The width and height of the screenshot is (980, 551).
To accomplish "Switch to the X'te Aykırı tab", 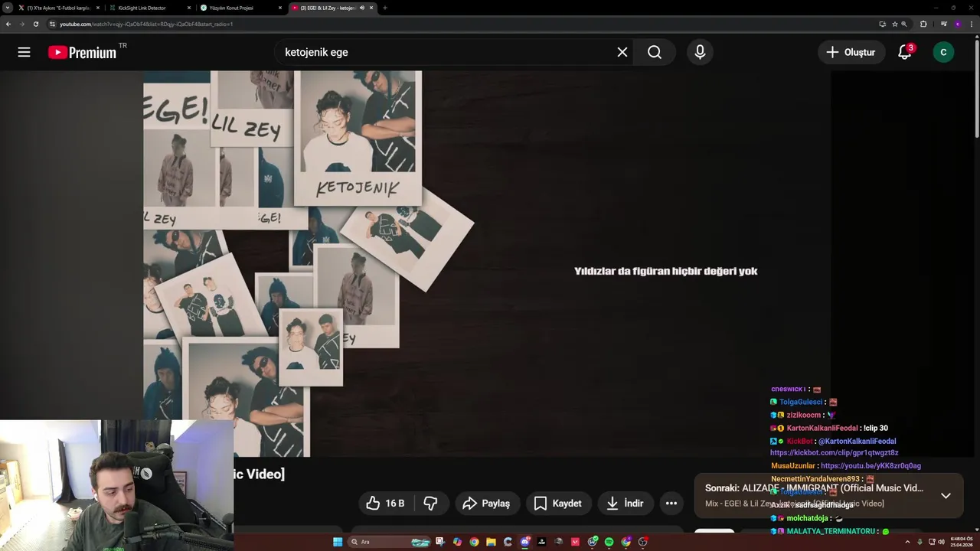I will [x=57, y=8].
